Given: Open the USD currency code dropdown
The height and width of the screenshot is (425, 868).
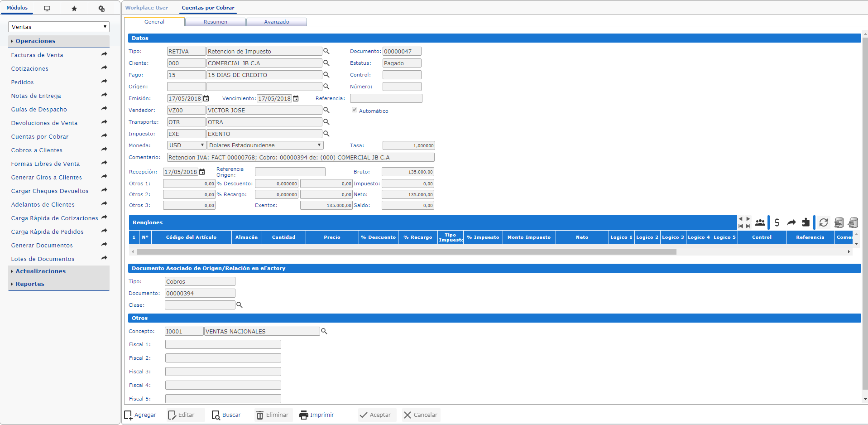Looking at the screenshot, I should click(x=187, y=145).
